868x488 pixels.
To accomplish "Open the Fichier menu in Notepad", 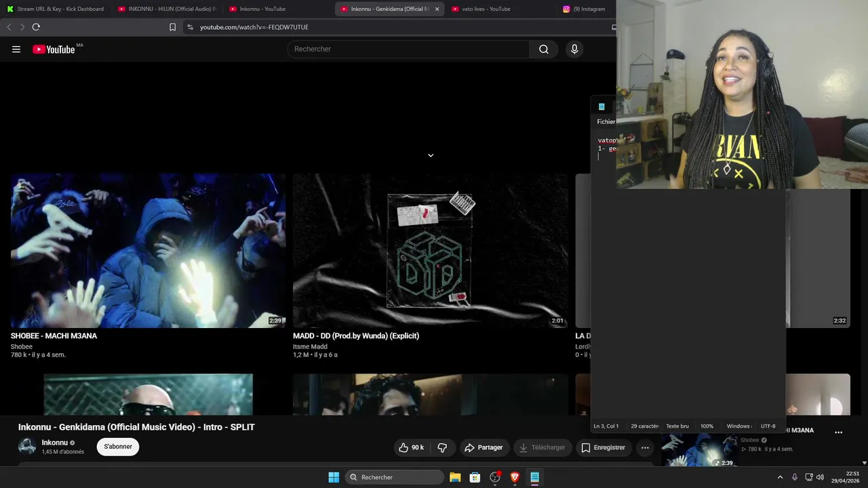I will tap(606, 122).
